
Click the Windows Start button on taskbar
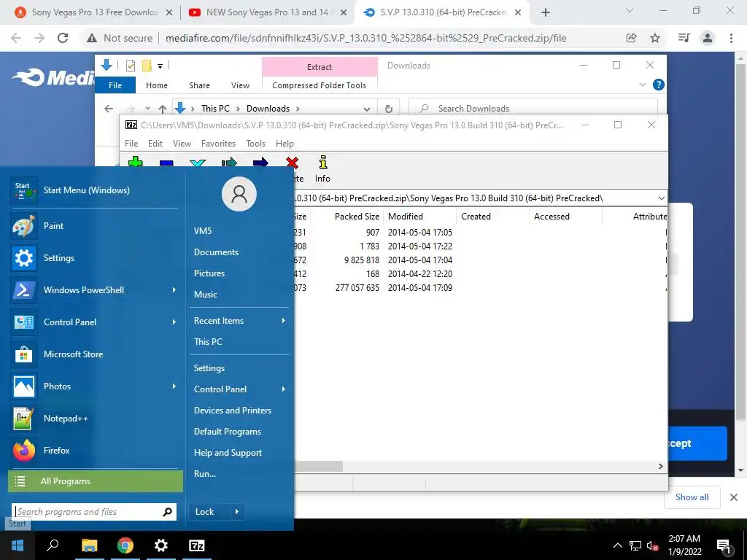tap(18, 545)
